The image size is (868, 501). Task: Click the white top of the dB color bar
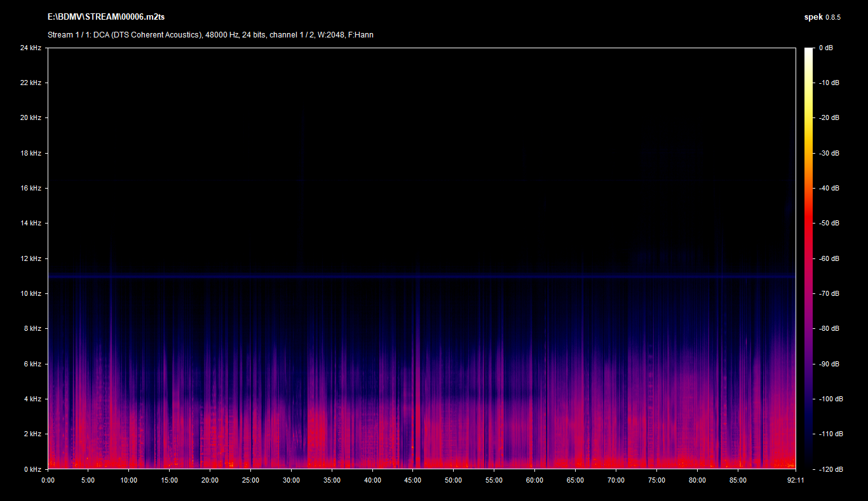click(x=808, y=52)
